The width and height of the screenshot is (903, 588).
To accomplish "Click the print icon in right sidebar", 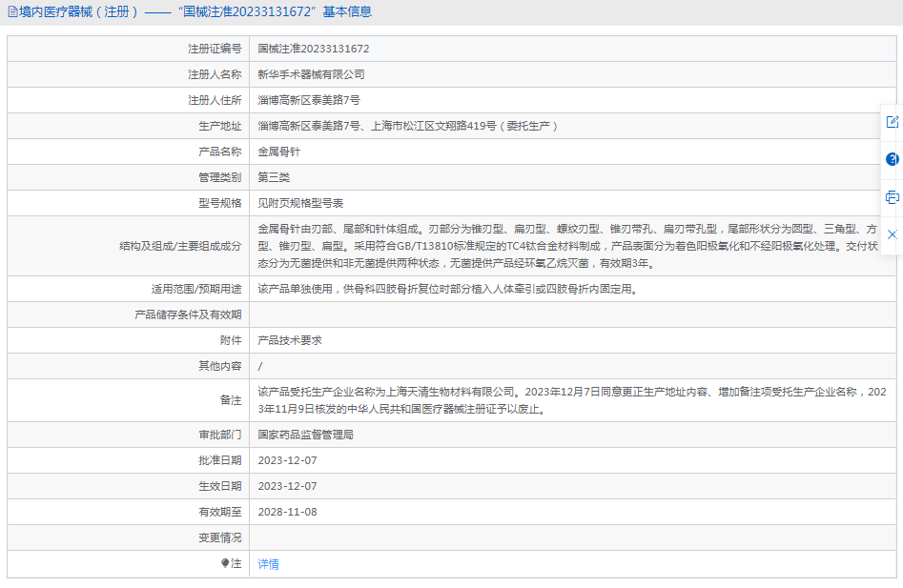I will (893, 197).
